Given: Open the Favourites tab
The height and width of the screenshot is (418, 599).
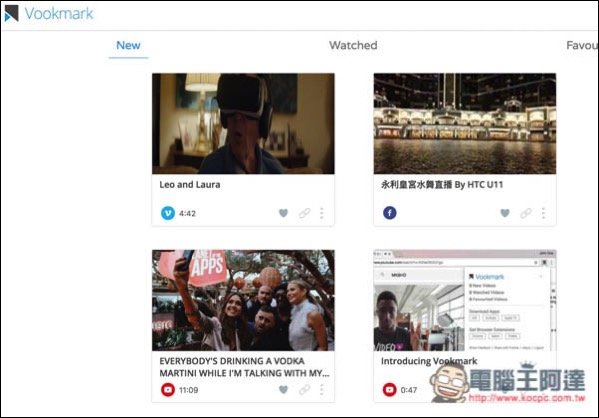Looking at the screenshot, I should pos(582,45).
